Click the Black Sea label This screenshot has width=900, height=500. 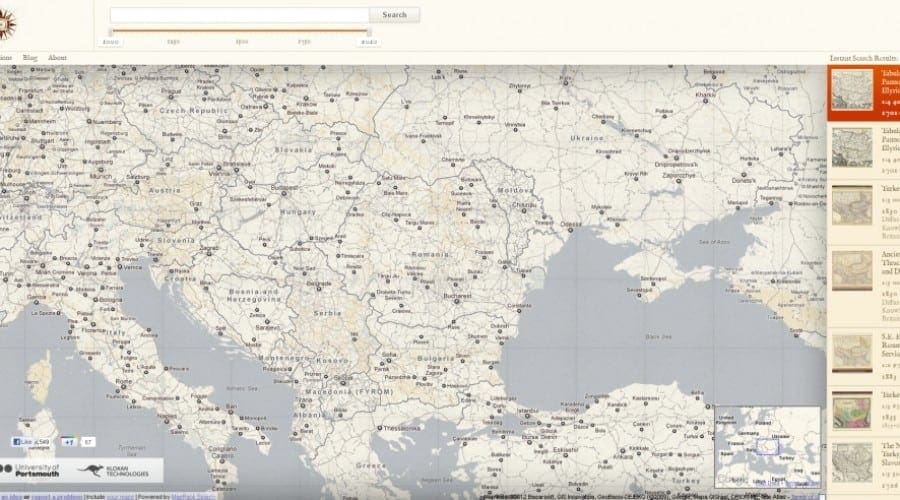point(658,337)
